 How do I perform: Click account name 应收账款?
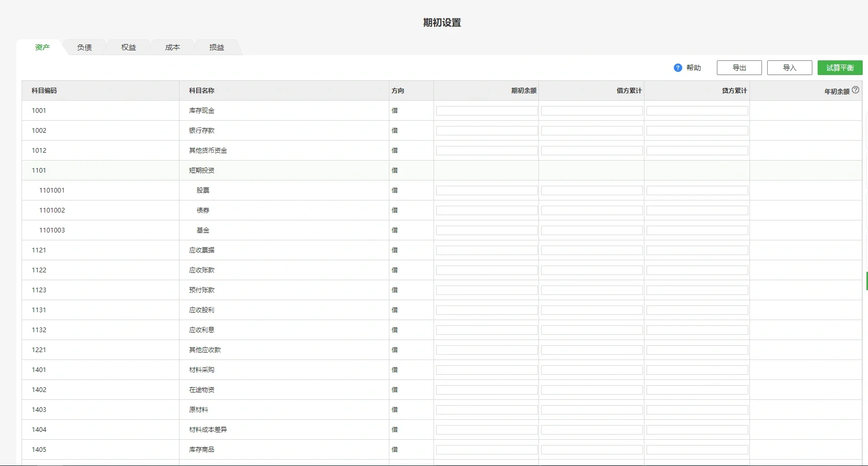pos(202,270)
